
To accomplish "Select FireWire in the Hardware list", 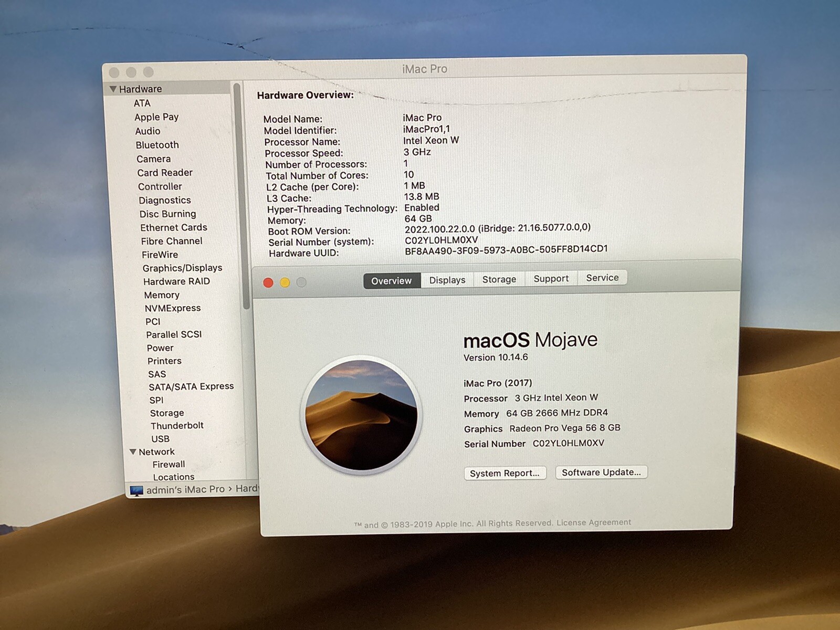I will [160, 255].
